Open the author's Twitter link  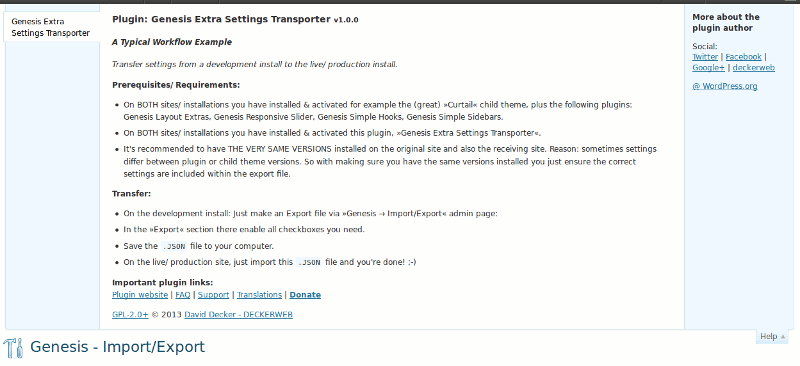coord(705,57)
